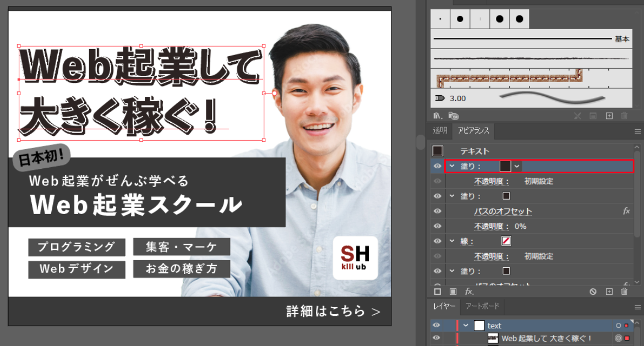Select the レイヤー tab
644x346 pixels.
click(x=444, y=306)
